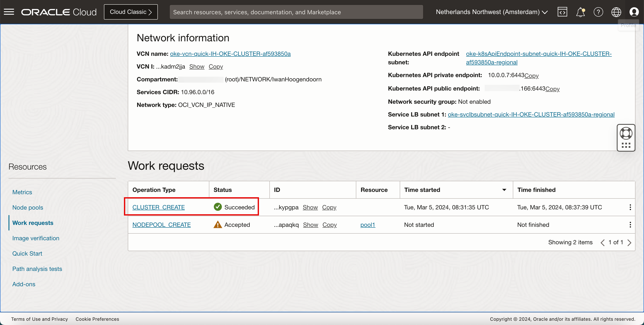Image resolution: width=644 pixels, height=325 pixels.
Task: Open actions menu for CLUSTER_CREATE row
Action: [630, 207]
